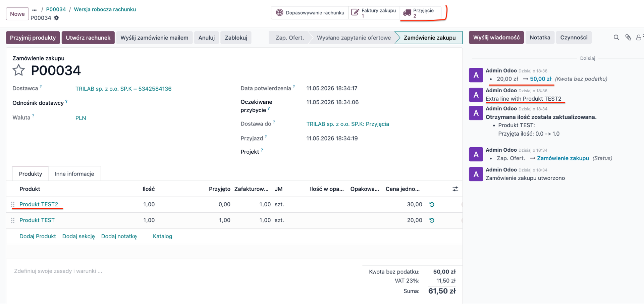This screenshot has width=644, height=304.
Task: Click the search icon in the chatter
Action: (x=616, y=38)
